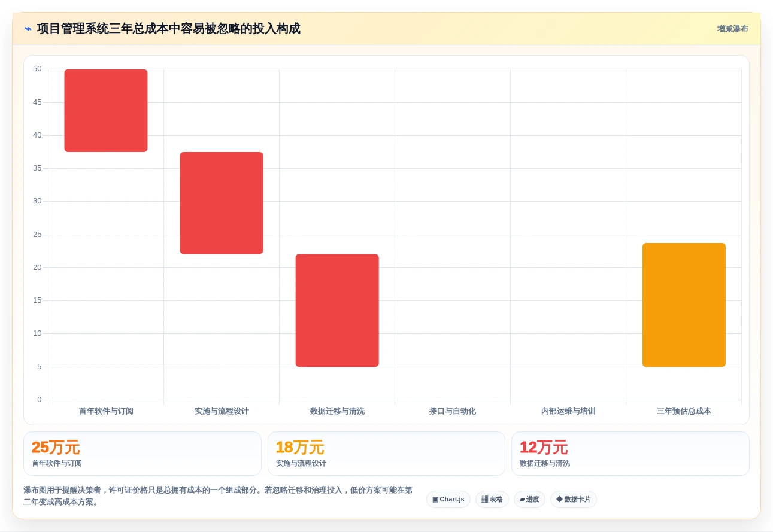This screenshot has height=532, width=773.
Task: Select the red 数据迁移与清洗 waterfall bar
Action: click(x=337, y=310)
